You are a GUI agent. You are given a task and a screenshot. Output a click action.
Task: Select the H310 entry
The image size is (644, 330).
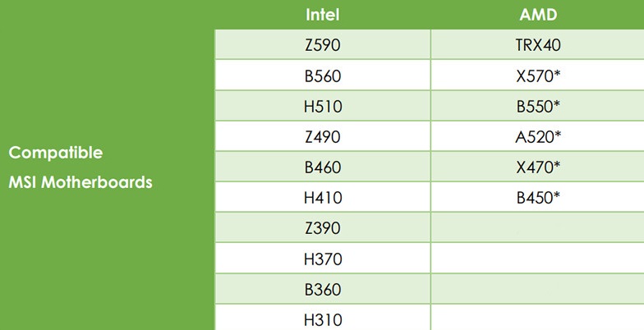pos(323,318)
